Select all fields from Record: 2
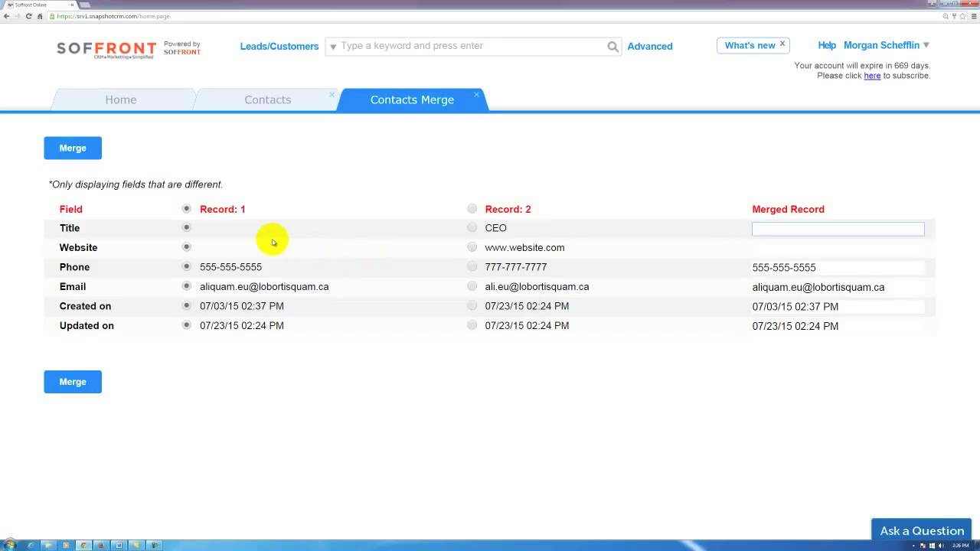The width and height of the screenshot is (980, 551). pos(472,208)
